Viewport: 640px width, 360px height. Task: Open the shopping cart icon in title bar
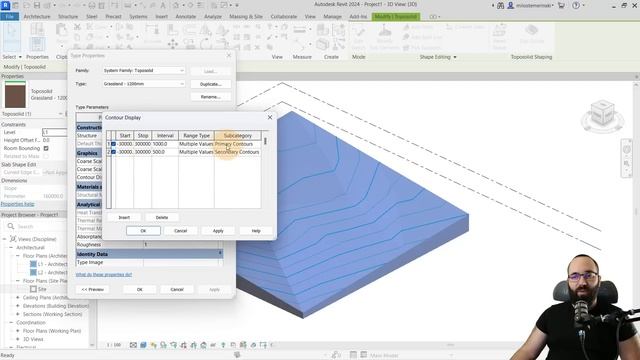(x=561, y=5)
